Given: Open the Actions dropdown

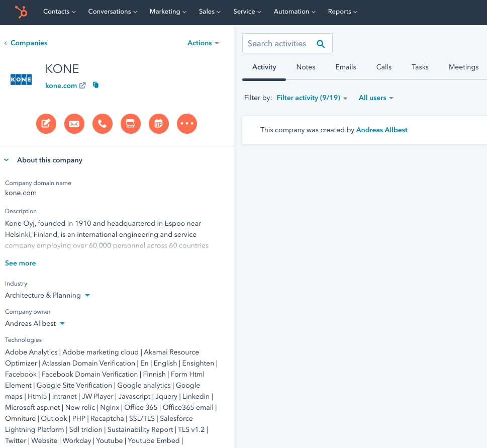Looking at the screenshot, I should 203,43.
